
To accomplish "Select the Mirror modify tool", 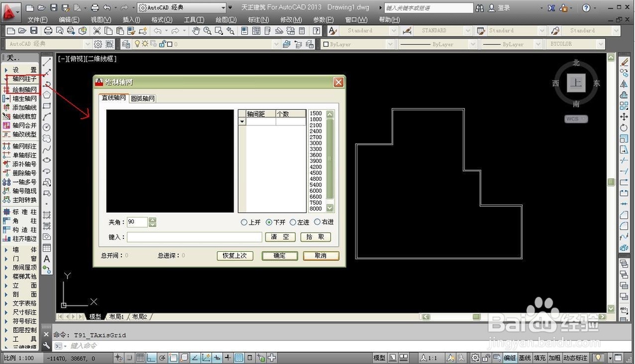I will click(624, 84).
